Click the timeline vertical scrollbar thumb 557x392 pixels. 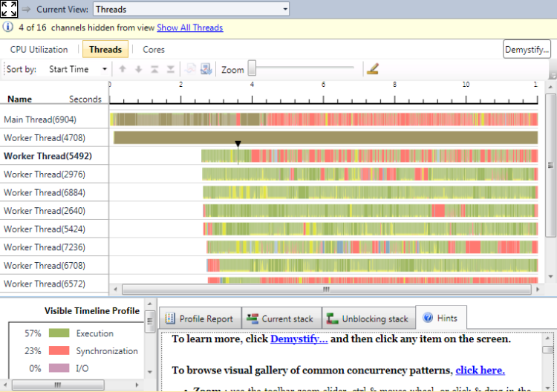(x=550, y=165)
